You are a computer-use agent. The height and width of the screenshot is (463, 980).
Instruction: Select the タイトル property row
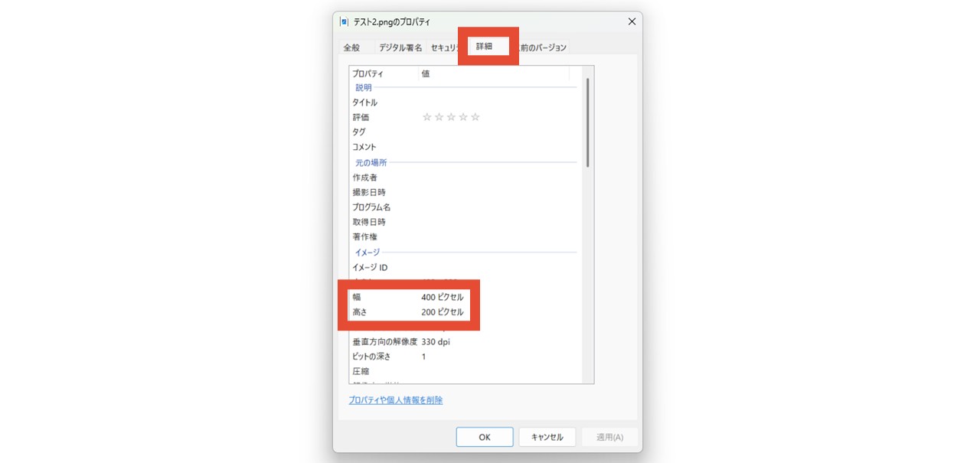pyautogui.click(x=465, y=103)
